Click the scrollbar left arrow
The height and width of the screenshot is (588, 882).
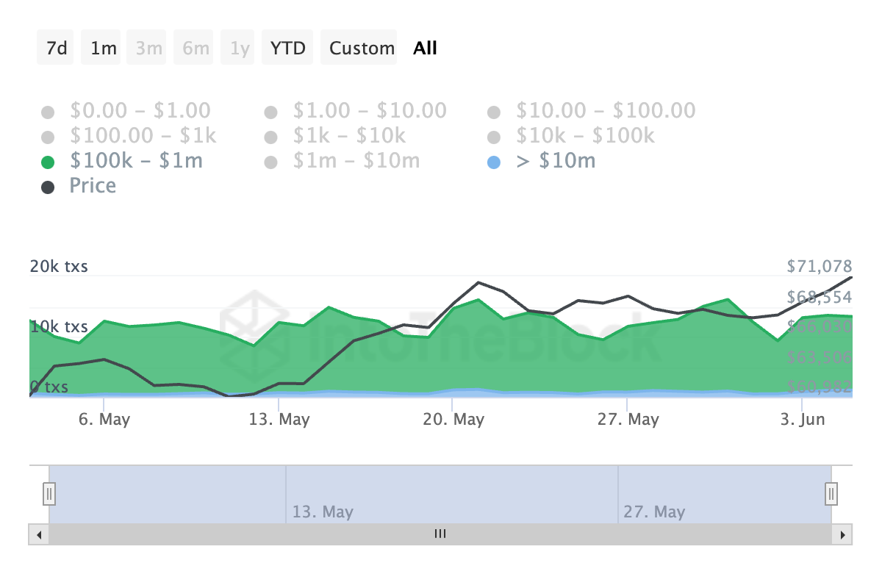coord(39,534)
